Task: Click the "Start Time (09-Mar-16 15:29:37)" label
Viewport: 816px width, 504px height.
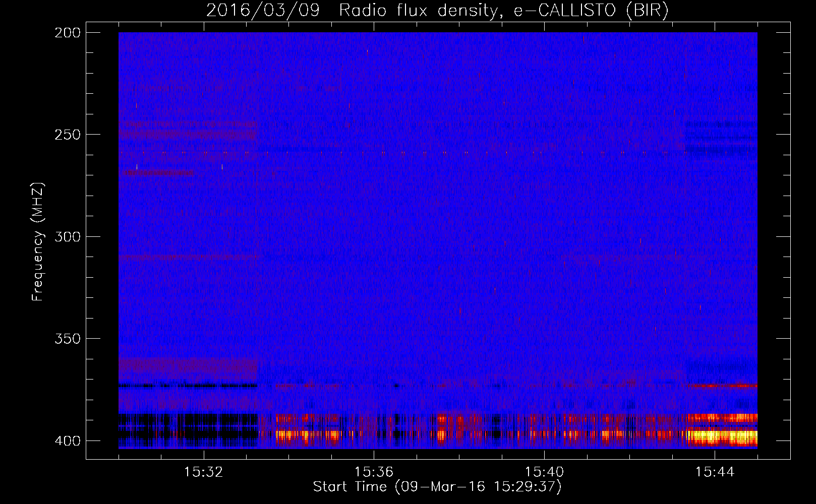Action: (x=437, y=487)
